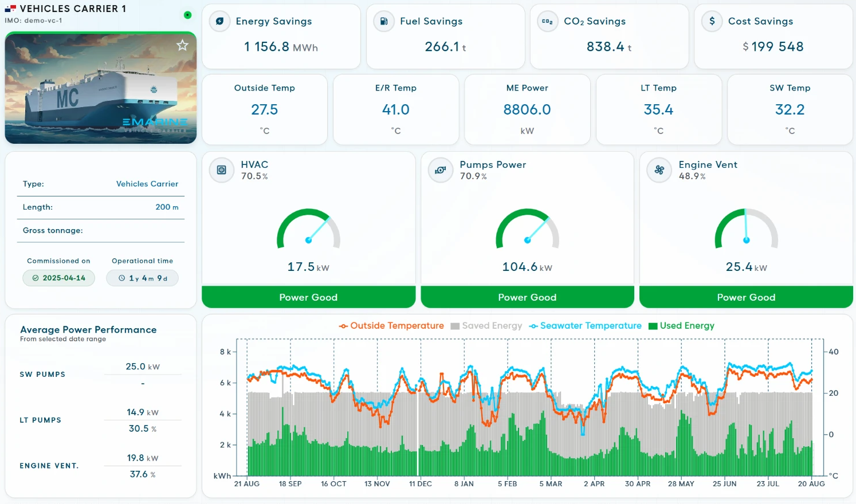Click ME Power value 8806.0

(527, 109)
